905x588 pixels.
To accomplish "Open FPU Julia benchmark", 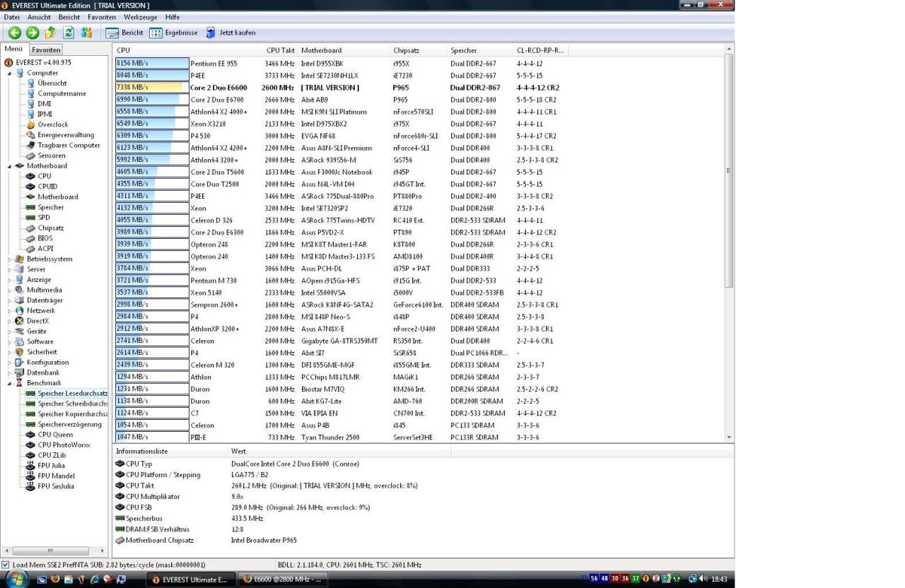I will 52,466.
